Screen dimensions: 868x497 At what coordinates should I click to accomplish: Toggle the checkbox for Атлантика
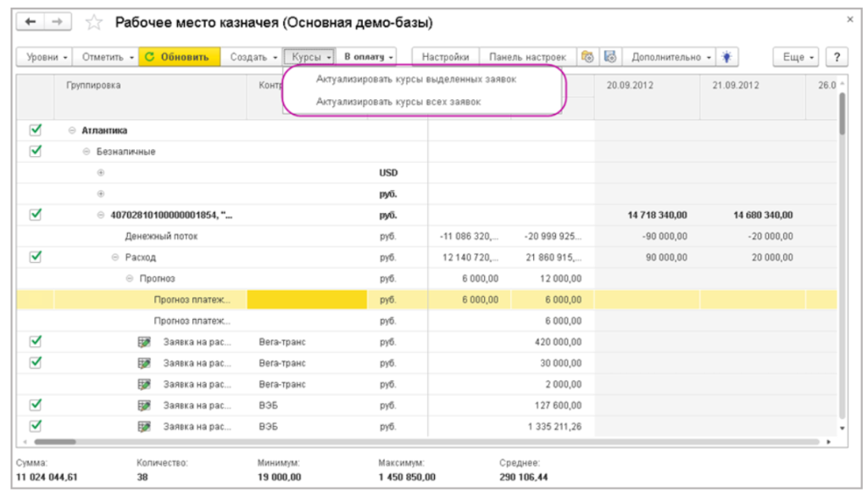[36, 130]
